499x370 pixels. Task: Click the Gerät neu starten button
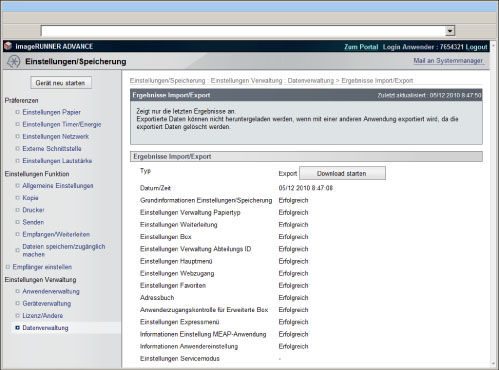[61, 83]
